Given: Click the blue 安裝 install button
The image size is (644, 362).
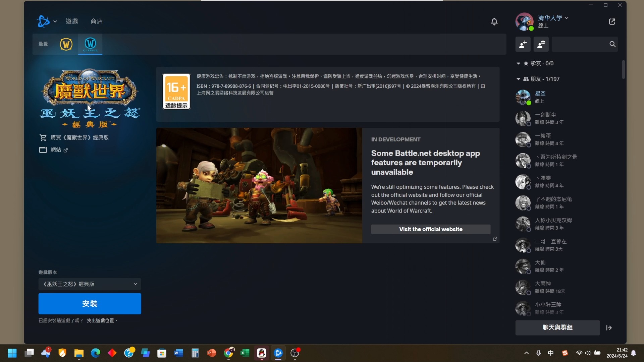Looking at the screenshot, I should [90, 304].
